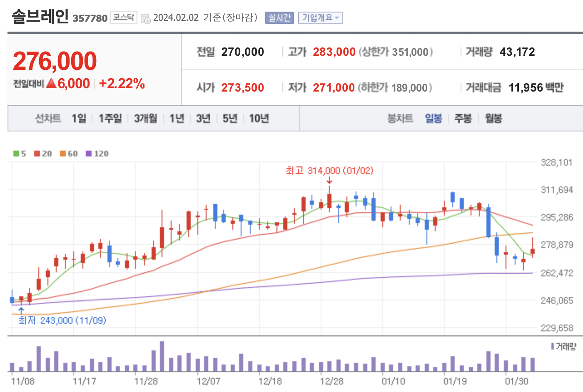
Task: Select the 1주일 line chart period
Action: (110, 119)
